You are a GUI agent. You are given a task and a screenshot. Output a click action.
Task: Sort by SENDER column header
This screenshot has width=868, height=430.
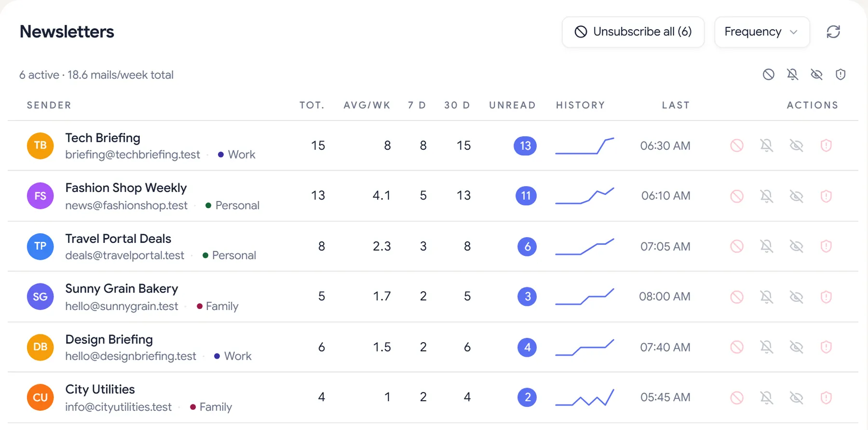tap(49, 105)
